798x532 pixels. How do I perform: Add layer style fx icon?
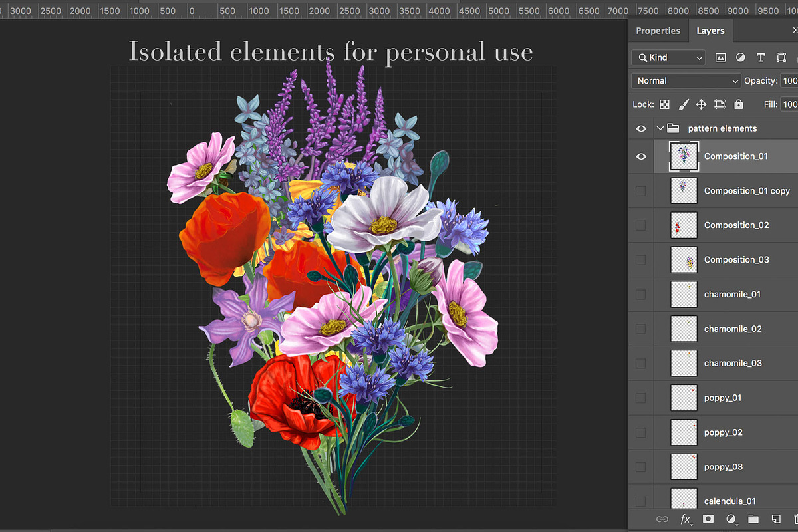click(x=685, y=519)
